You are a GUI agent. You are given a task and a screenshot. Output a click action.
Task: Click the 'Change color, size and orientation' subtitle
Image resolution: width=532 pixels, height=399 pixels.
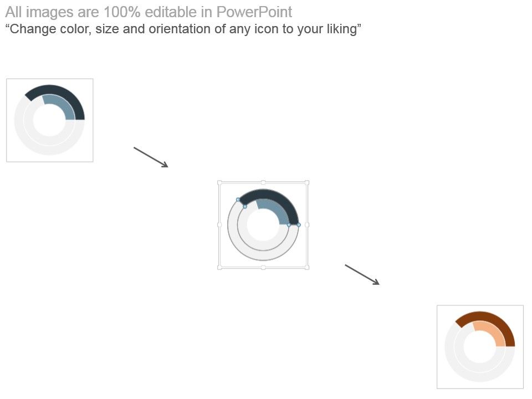pos(183,29)
